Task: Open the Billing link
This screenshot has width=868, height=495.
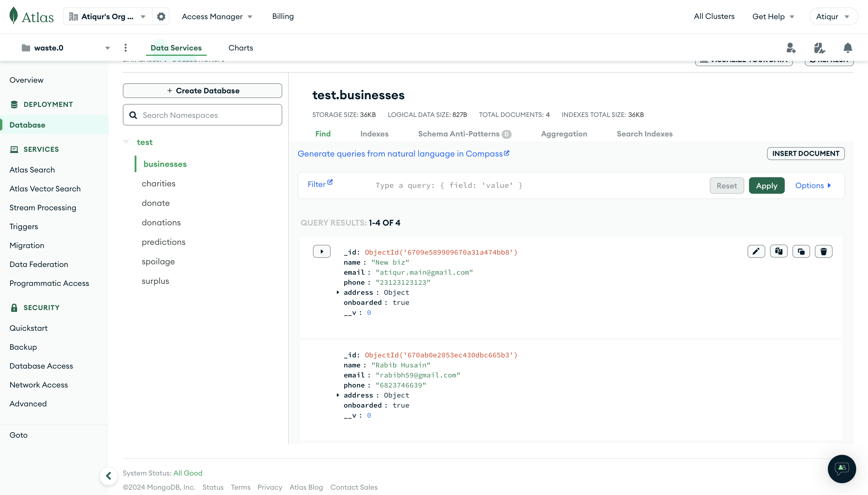Action: coord(283,16)
